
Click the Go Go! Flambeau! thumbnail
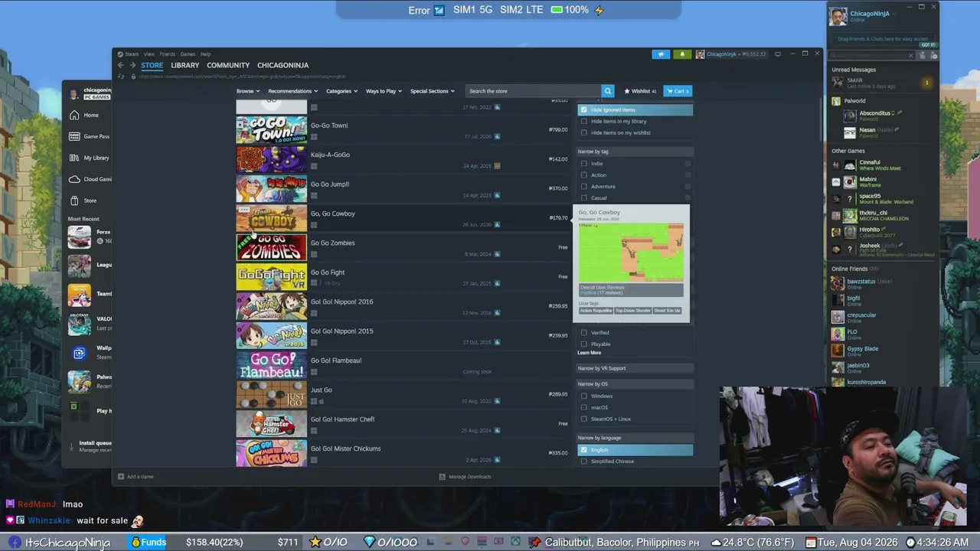click(271, 366)
